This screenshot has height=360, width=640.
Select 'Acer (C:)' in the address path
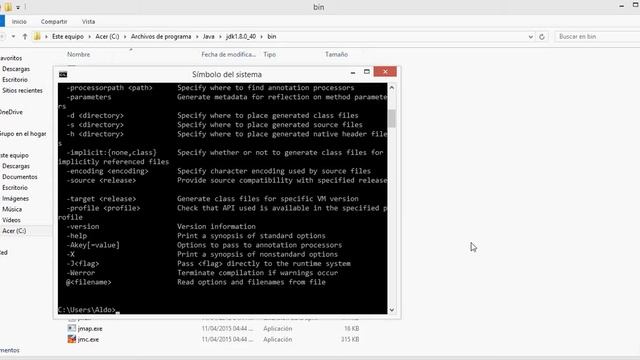tap(107, 37)
